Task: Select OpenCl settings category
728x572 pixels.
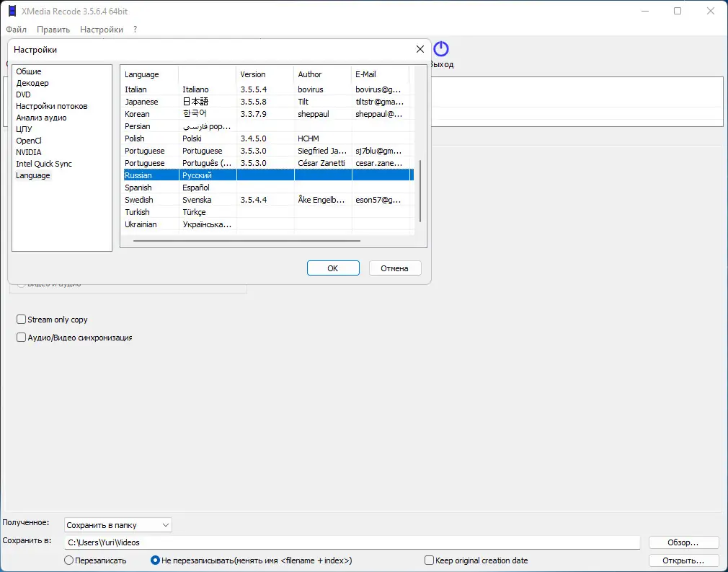Action: pyautogui.click(x=29, y=141)
